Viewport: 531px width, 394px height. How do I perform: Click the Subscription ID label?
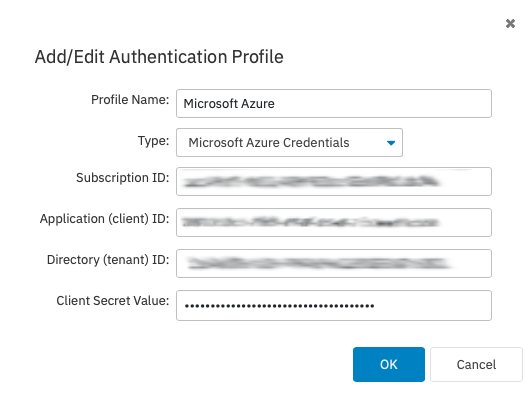click(x=123, y=178)
